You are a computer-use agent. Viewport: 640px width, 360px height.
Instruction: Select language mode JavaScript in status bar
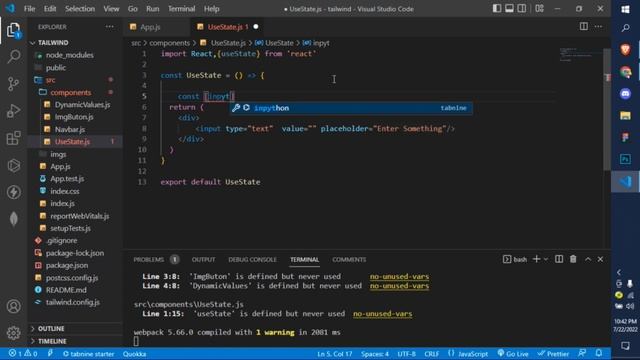[473, 354]
